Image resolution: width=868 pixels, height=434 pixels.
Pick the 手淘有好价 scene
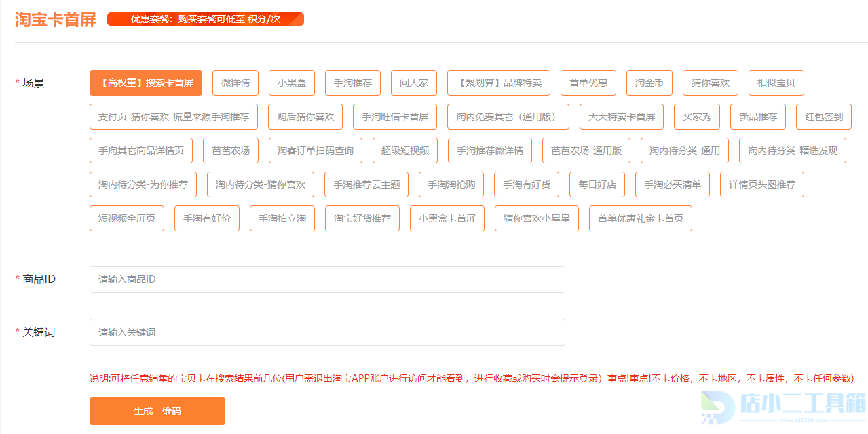(x=207, y=218)
